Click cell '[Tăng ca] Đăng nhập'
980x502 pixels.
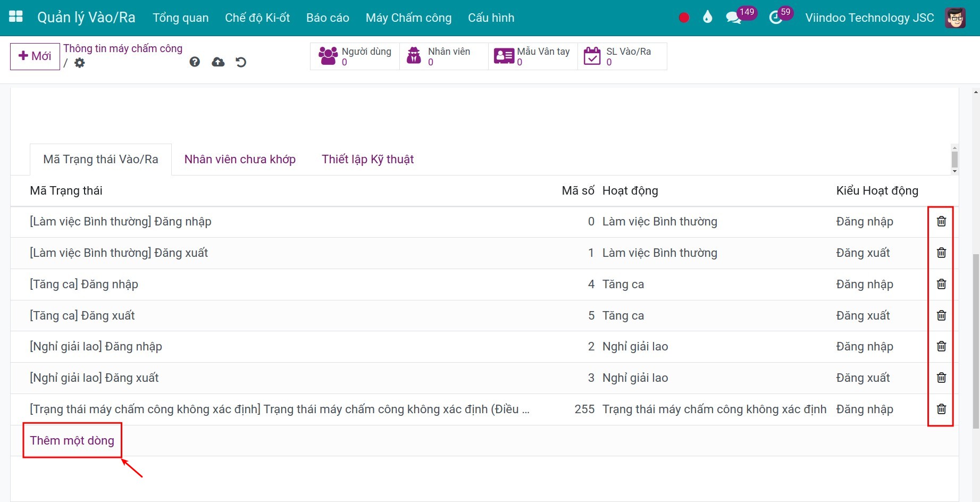tap(84, 284)
